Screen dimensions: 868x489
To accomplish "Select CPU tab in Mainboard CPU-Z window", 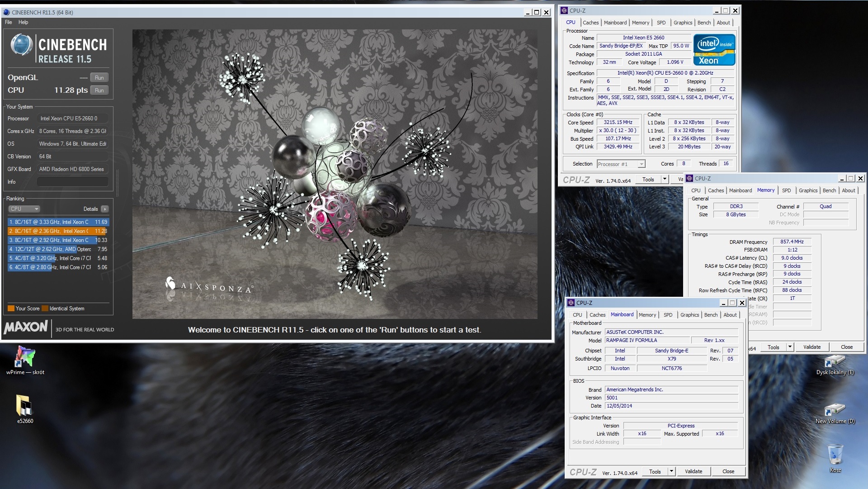I will click(577, 315).
